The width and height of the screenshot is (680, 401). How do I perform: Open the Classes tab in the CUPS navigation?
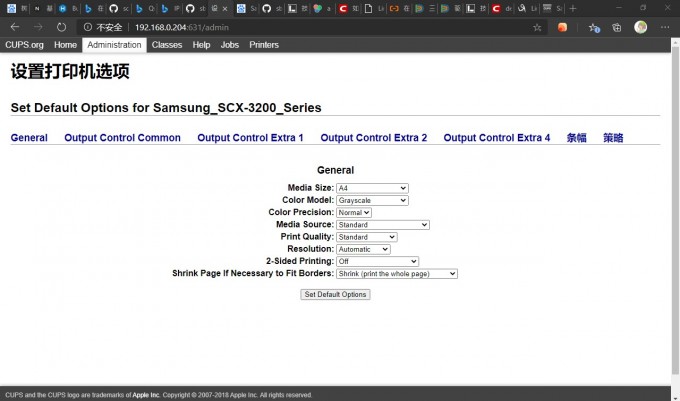point(167,45)
